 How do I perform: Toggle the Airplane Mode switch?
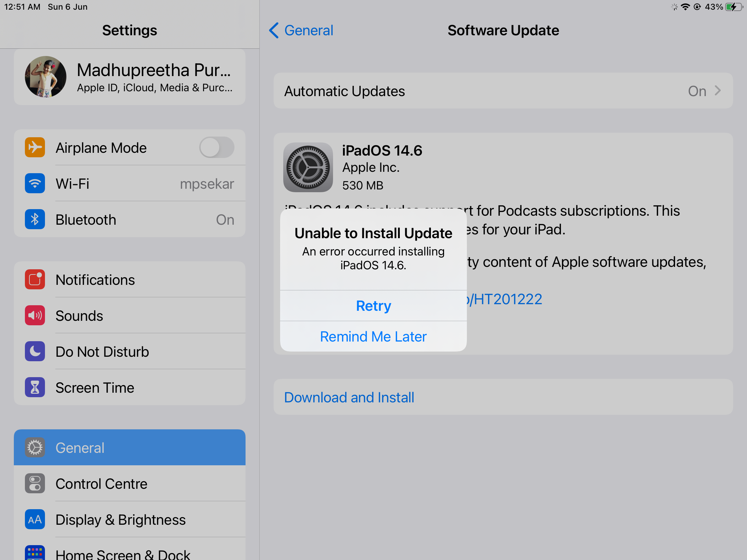click(x=216, y=148)
